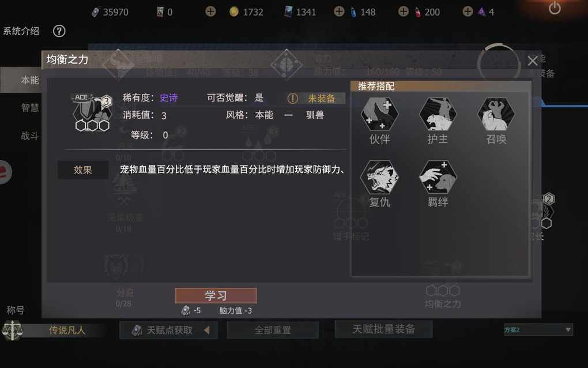Screen dimensions: 588x368
Task: Switch to the 智慧 tab
Action: click(29, 108)
